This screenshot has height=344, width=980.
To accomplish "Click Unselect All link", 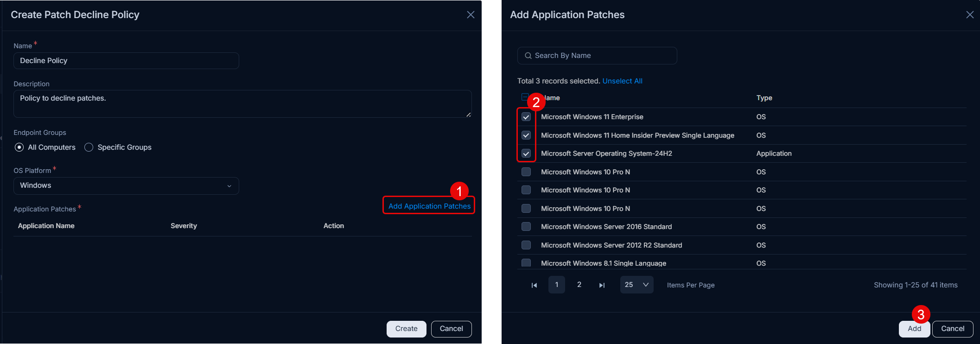I will (x=622, y=81).
